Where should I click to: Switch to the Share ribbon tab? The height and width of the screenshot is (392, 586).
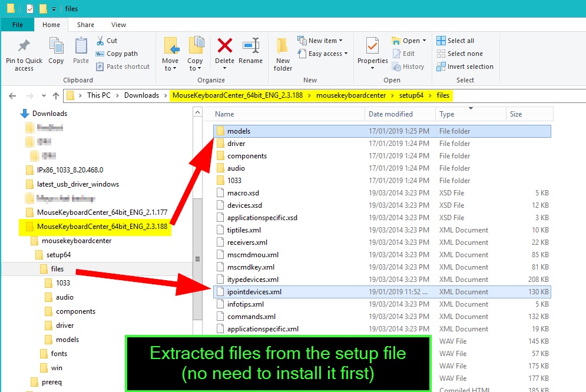point(85,25)
